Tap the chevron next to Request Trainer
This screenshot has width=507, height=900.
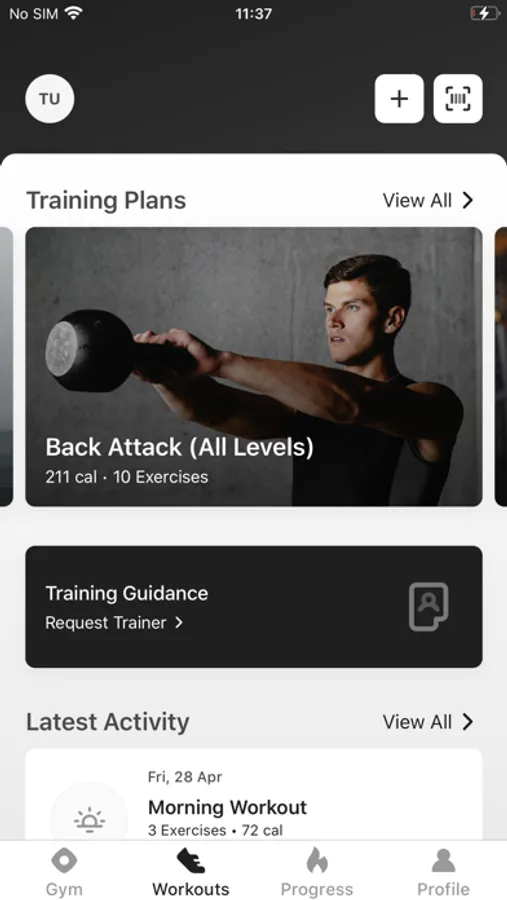tap(179, 623)
